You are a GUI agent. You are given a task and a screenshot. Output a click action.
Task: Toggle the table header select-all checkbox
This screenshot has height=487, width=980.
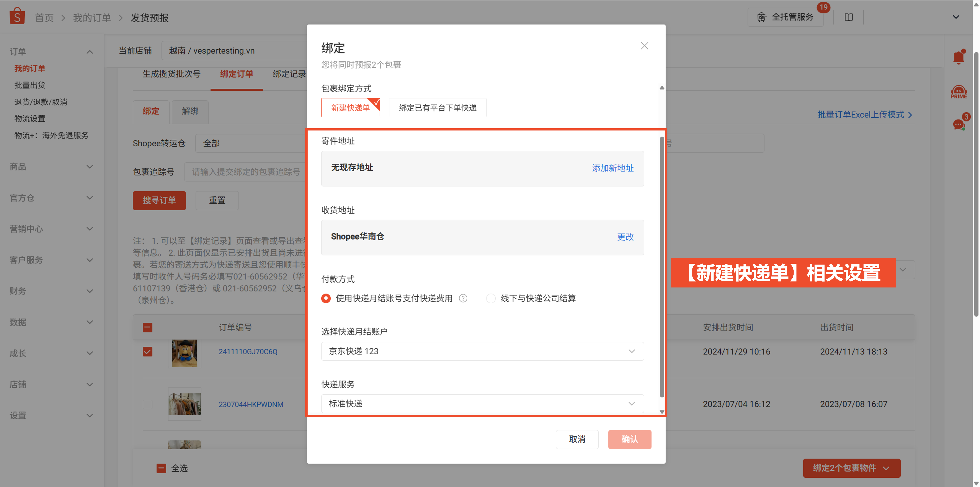coord(148,327)
